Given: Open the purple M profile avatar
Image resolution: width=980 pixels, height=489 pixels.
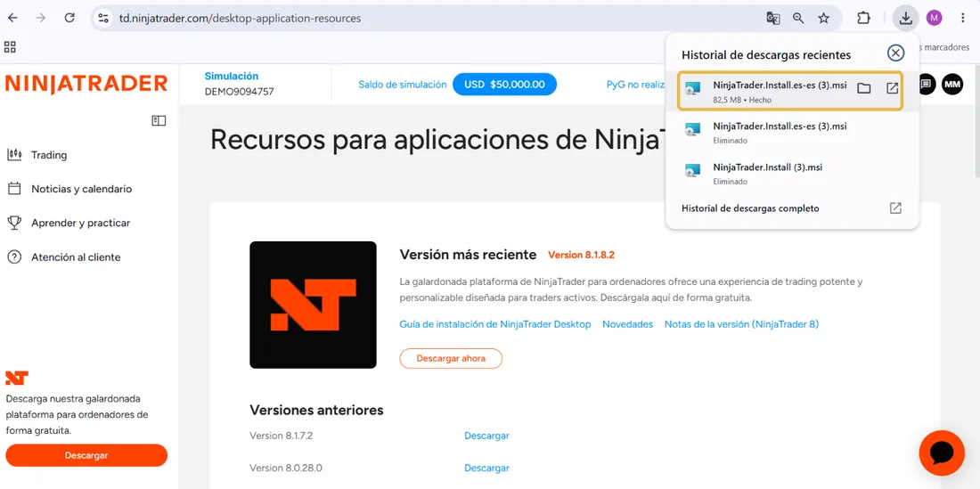Looking at the screenshot, I should coord(934,18).
